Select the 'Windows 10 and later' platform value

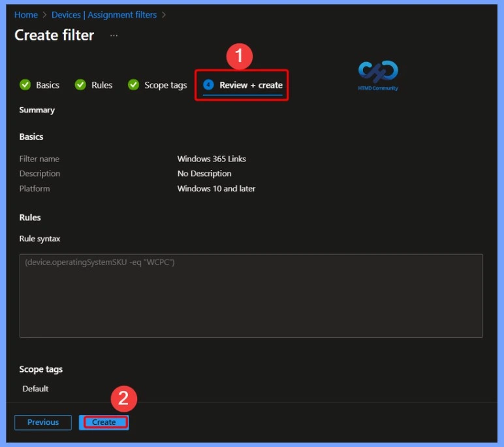coord(216,189)
